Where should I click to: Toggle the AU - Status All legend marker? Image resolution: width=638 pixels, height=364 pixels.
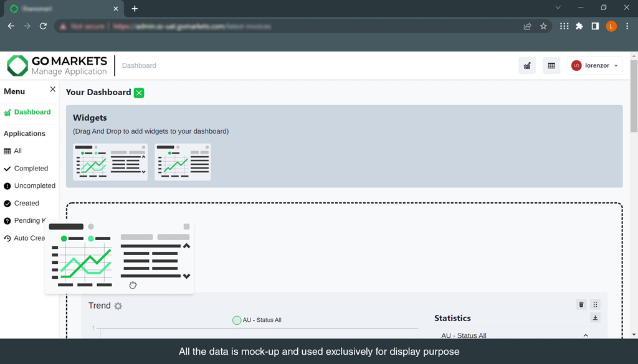click(x=236, y=320)
